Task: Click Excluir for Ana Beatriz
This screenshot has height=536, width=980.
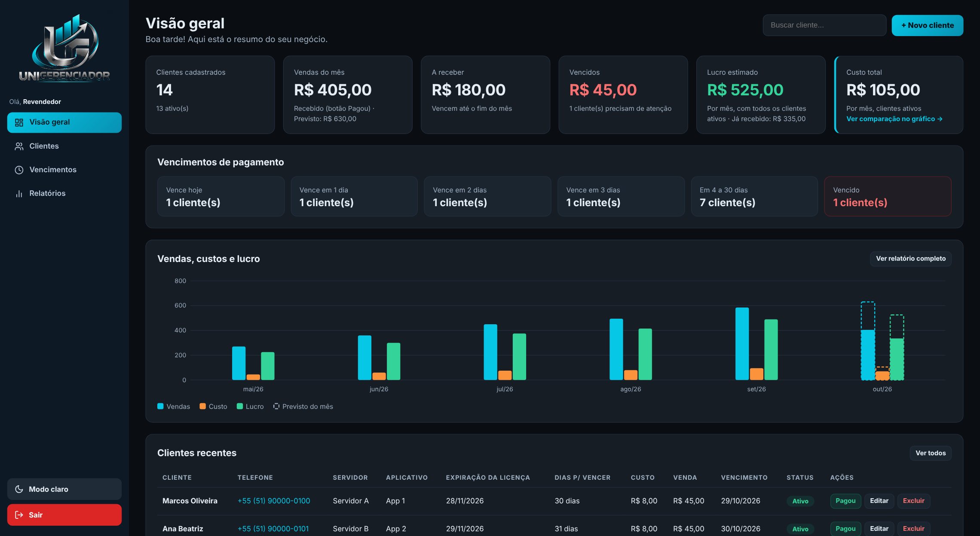Action: point(913,529)
